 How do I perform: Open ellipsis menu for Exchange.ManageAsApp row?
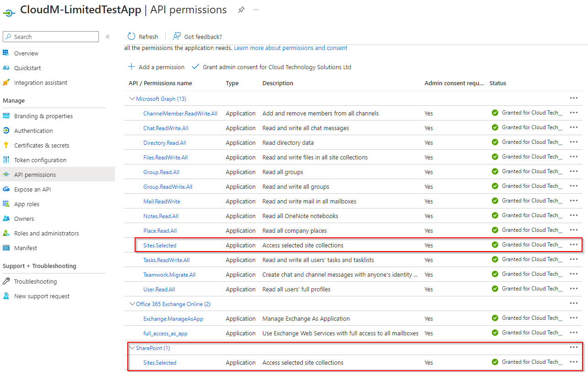pyautogui.click(x=574, y=318)
